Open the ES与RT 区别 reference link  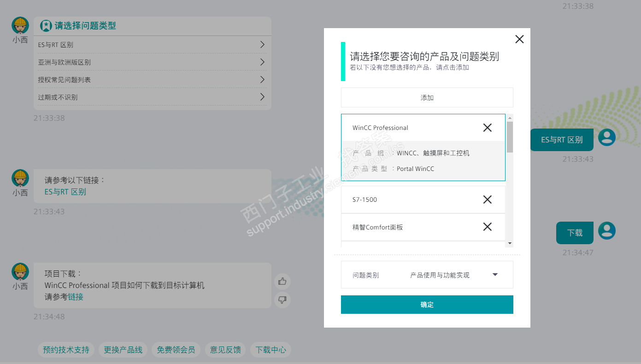(65, 192)
